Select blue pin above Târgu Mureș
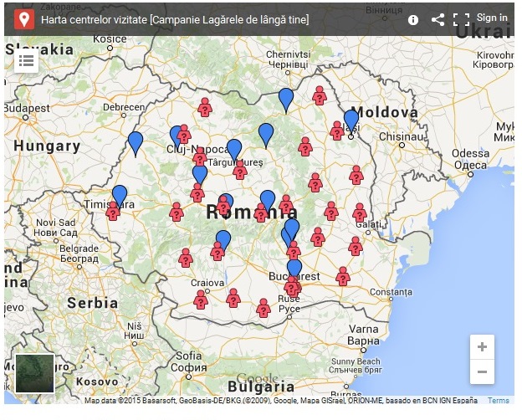522x420 pixels. click(x=234, y=149)
